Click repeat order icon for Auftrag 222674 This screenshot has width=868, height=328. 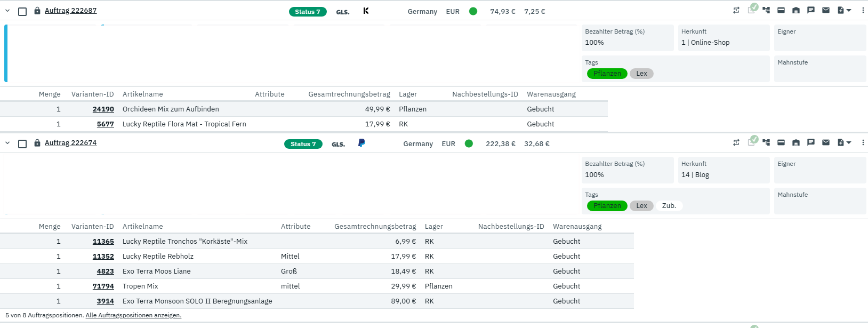736,142
